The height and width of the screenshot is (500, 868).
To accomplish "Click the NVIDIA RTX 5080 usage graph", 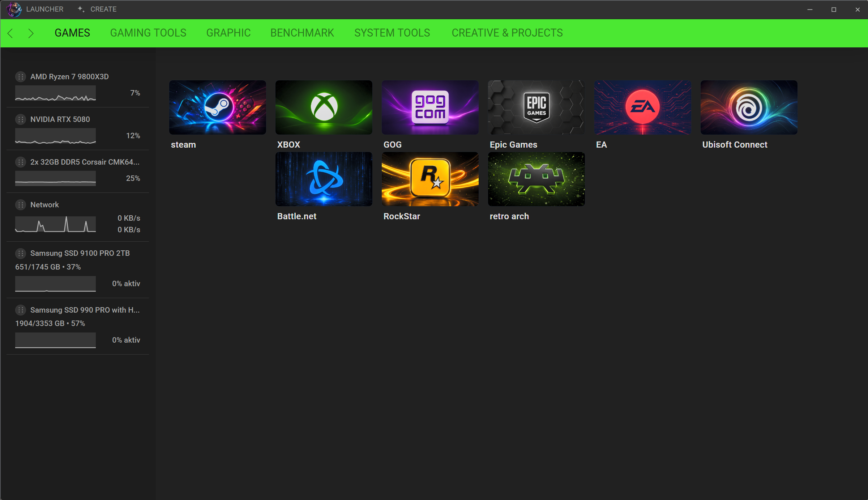I will [55, 136].
